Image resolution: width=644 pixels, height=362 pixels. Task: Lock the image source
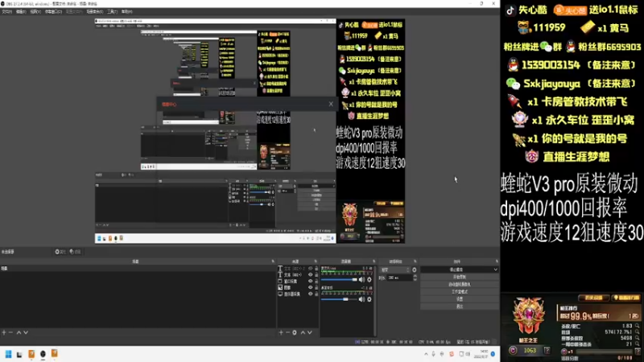(x=316, y=287)
